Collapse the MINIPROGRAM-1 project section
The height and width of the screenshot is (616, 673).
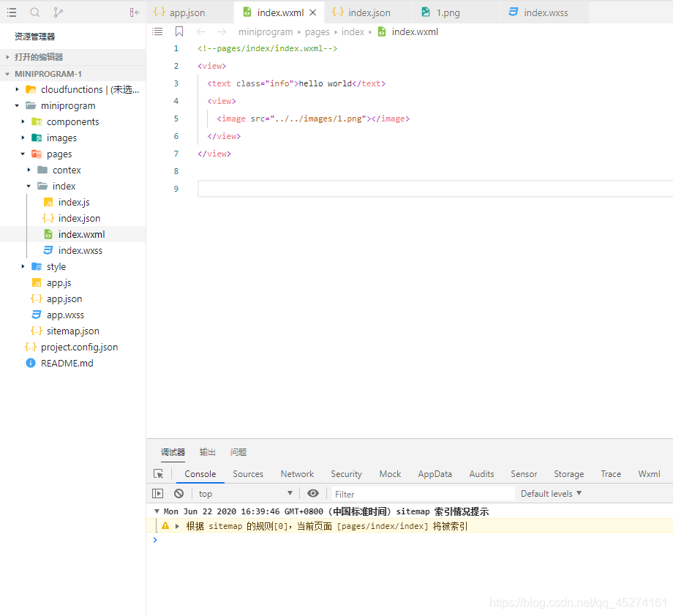pos(73,74)
